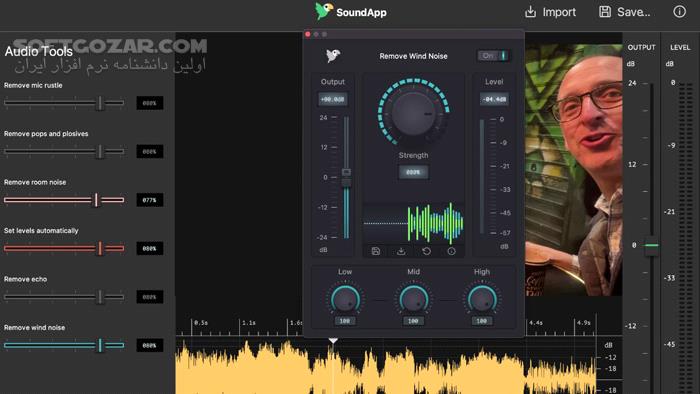Click the timeline playhead marker
The image size is (700, 394).
pos(333,340)
